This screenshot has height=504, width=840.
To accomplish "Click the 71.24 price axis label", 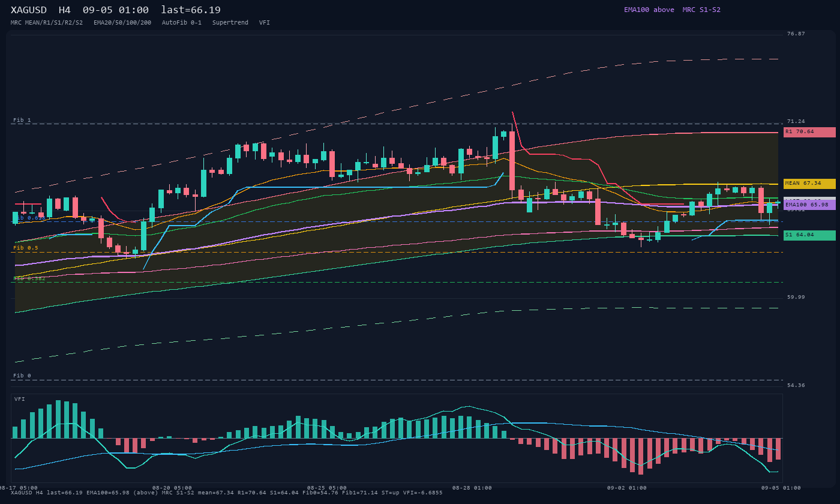I will point(796,121).
